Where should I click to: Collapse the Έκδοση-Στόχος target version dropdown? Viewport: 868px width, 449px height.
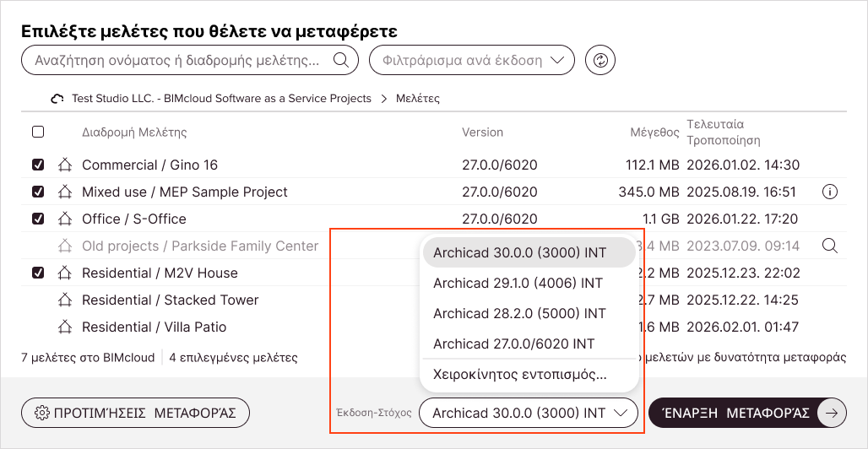click(529, 413)
